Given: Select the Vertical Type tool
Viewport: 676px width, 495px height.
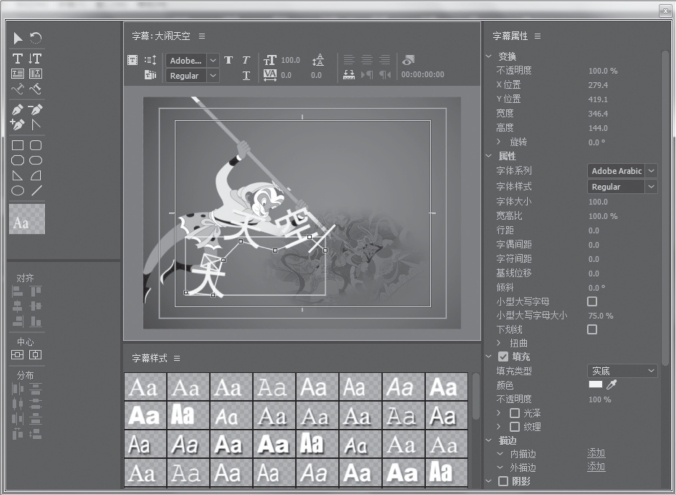Looking at the screenshot, I should 35,58.
